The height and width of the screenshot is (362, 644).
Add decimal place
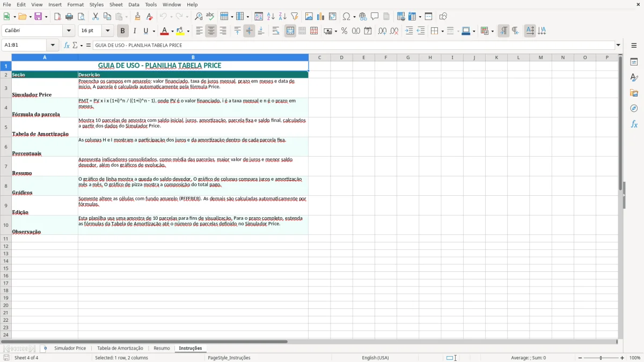tap(382, 31)
